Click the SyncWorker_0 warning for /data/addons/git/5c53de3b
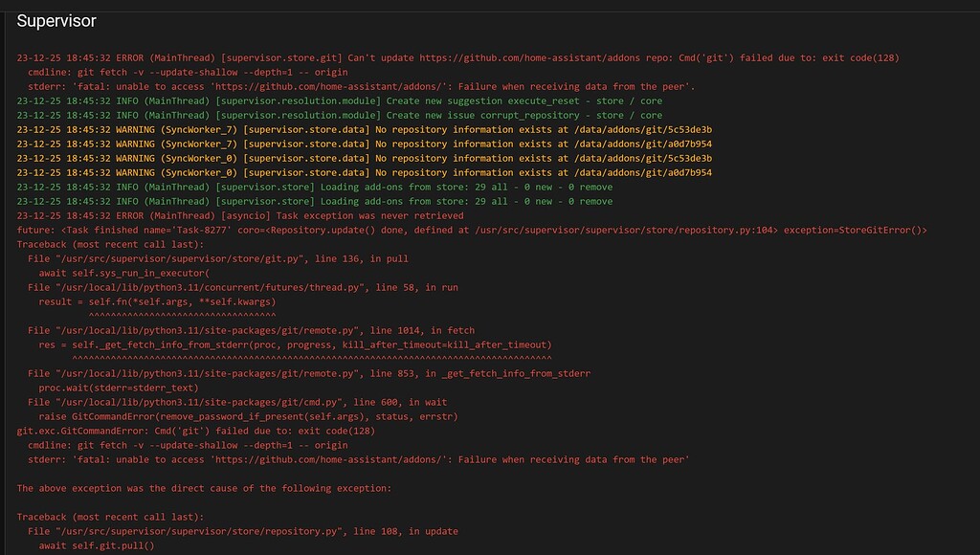This screenshot has height=555, width=980. [364, 158]
